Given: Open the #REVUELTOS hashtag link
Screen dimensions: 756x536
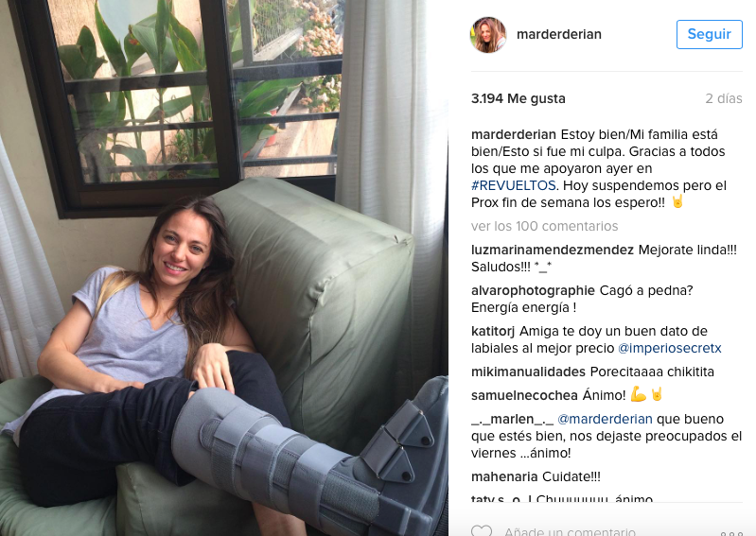Looking at the screenshot, I should click(514, 185).
